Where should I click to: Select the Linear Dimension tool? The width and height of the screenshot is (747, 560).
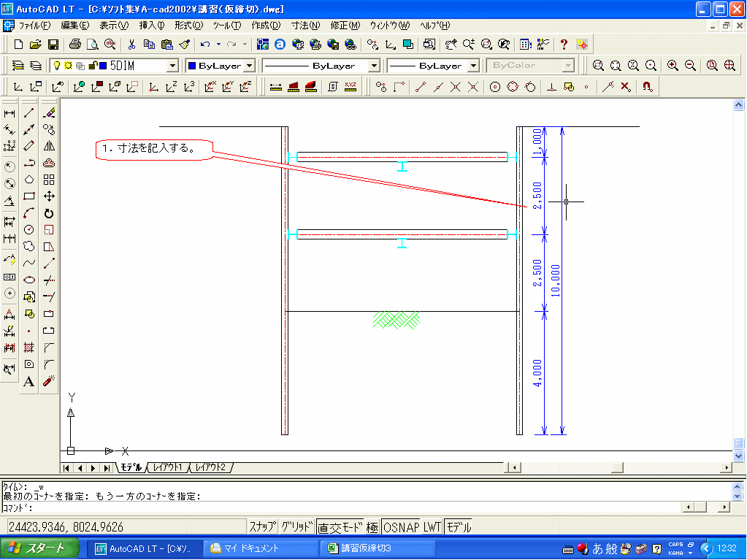(9, 113)
